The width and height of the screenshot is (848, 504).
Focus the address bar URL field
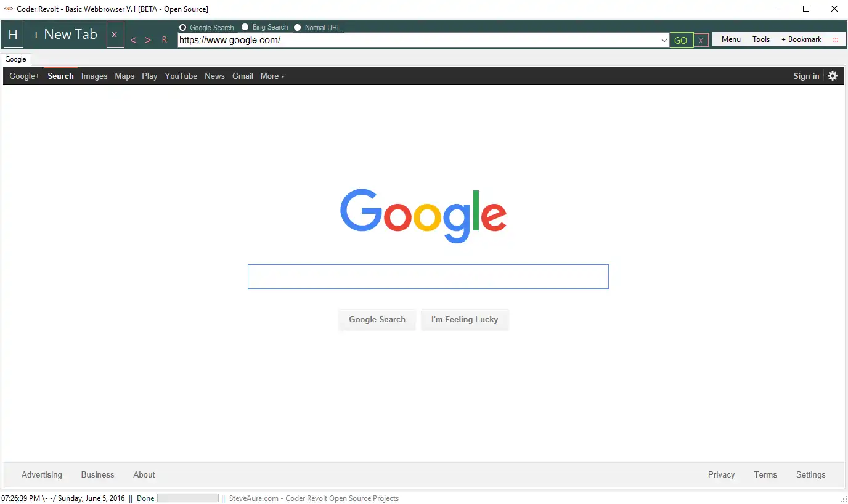pos(419,41)
